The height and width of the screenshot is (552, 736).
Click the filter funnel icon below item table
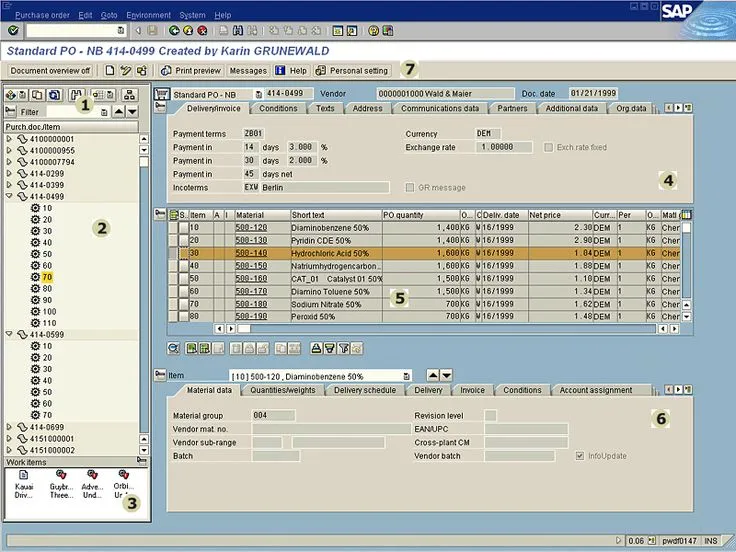(343, 348)
